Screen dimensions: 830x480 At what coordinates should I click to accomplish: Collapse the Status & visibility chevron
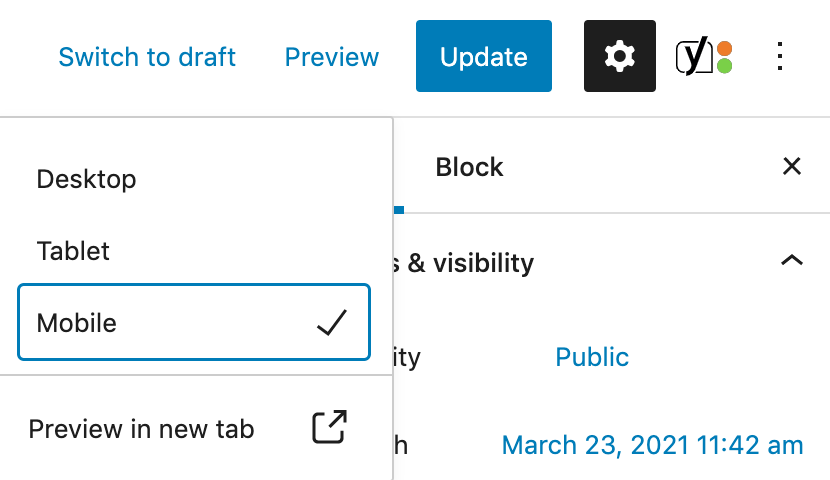(792, 260)
